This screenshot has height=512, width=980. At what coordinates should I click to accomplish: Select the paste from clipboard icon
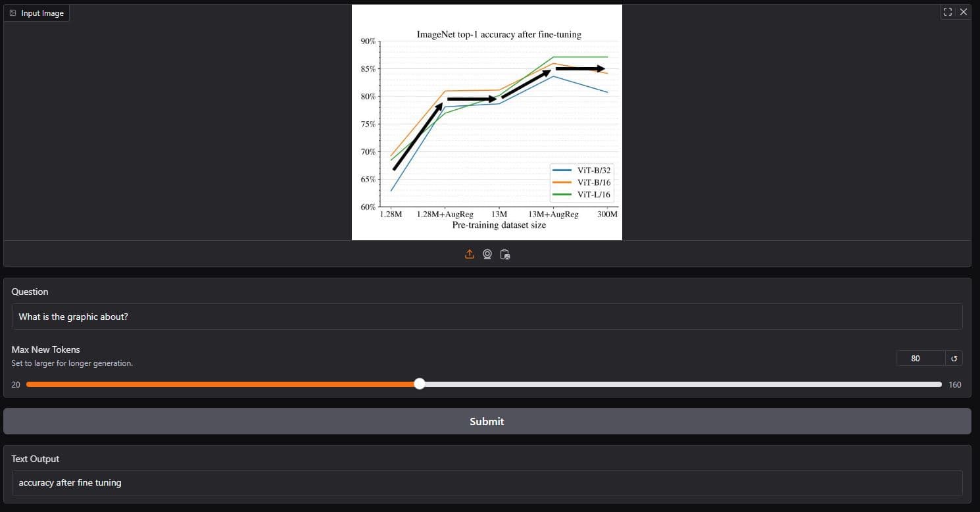(x=505, y=254)
